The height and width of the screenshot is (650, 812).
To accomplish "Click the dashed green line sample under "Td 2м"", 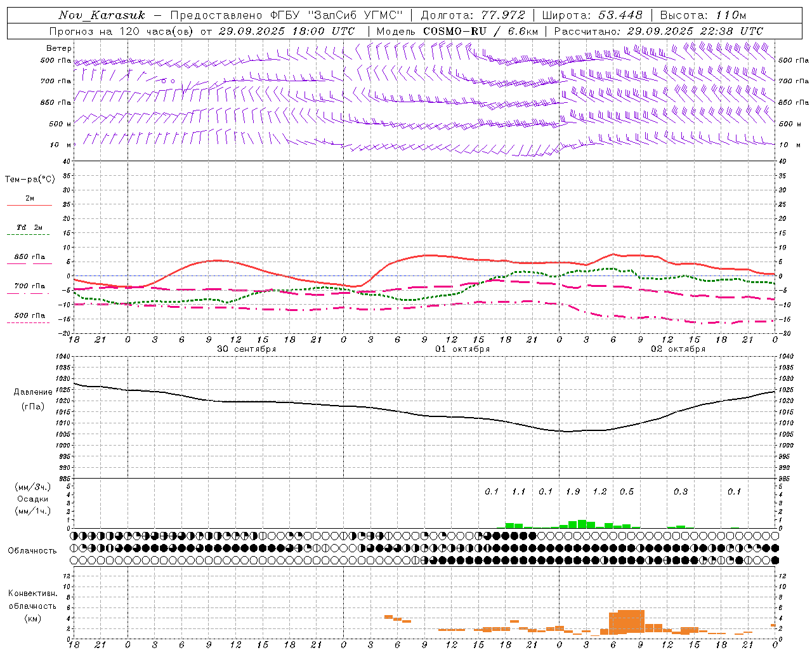I will click(28, 235).
